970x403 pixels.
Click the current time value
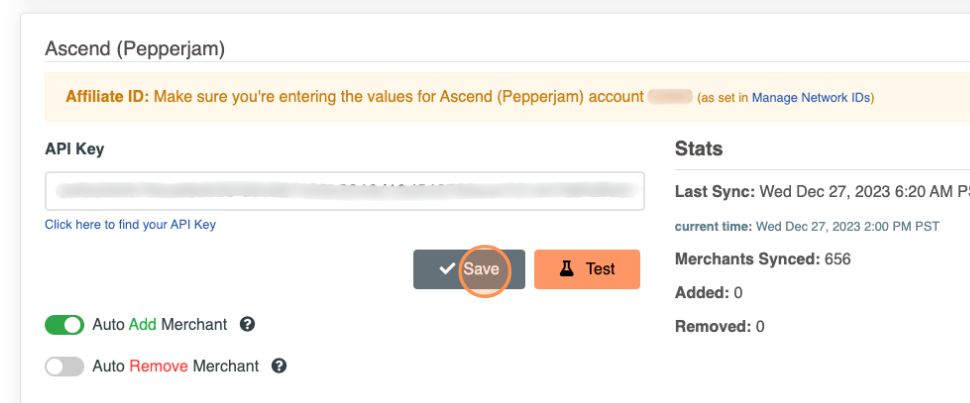(847, 227)
